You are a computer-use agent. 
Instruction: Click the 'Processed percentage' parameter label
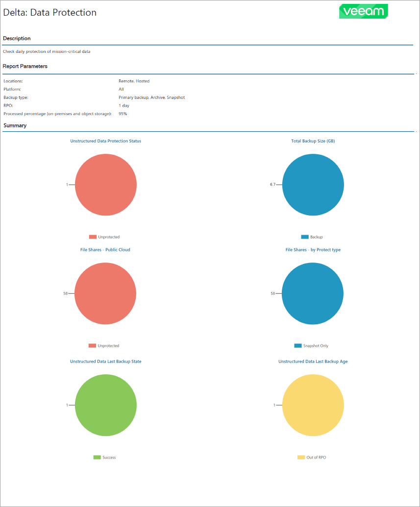point(58,114)
